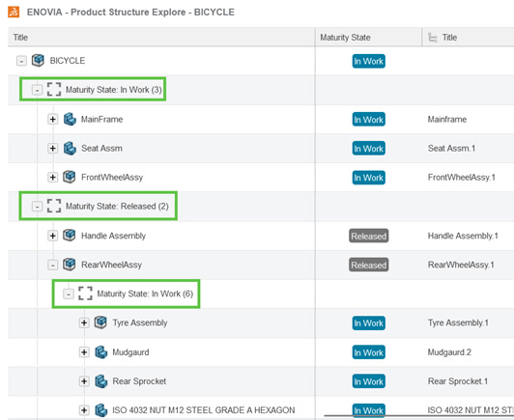Collapse Maturity State: Released (2) group
The width and height of the screenshot is (514, 420).
click(x=37, y=207)
